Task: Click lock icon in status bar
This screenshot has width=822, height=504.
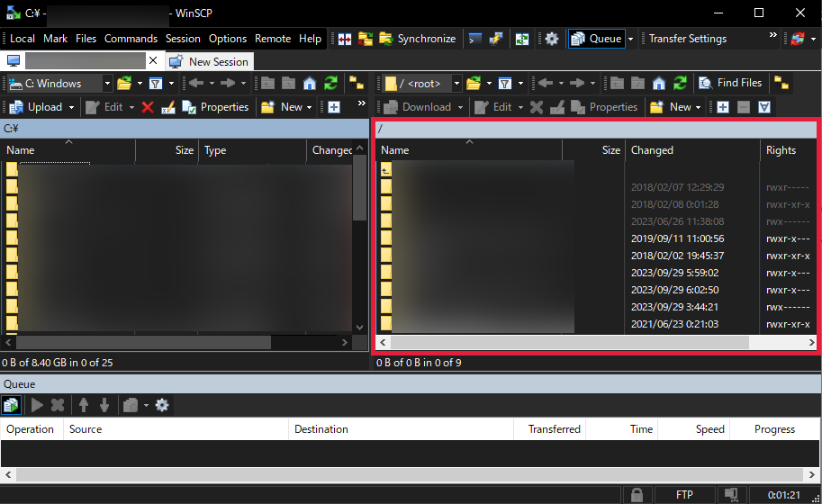Action: (637, 495)
